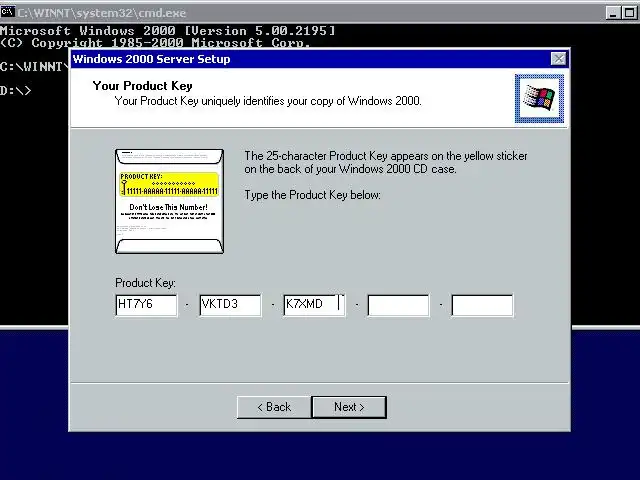Click the Next button

tap(349, 407)
